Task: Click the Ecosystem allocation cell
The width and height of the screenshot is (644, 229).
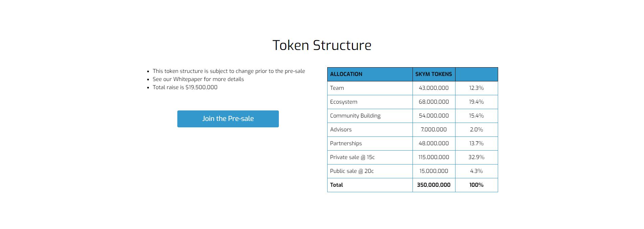Action: pyautogui.click(x=370, y=102)
